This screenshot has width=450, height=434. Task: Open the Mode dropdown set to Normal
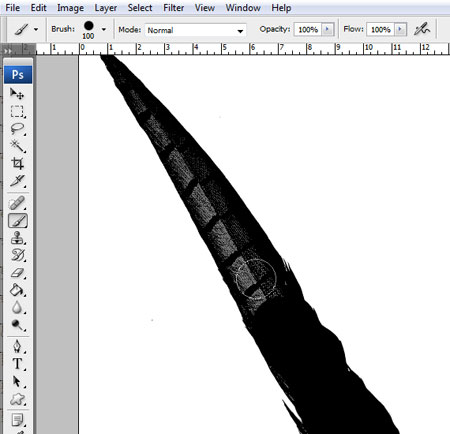[x=196, y=30]
